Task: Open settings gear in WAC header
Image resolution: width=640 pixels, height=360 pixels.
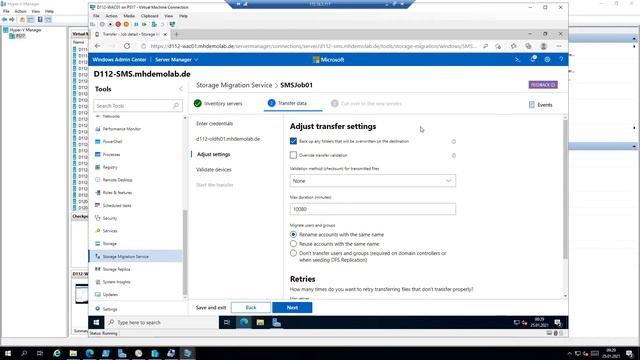Action: tap(547, 60)
